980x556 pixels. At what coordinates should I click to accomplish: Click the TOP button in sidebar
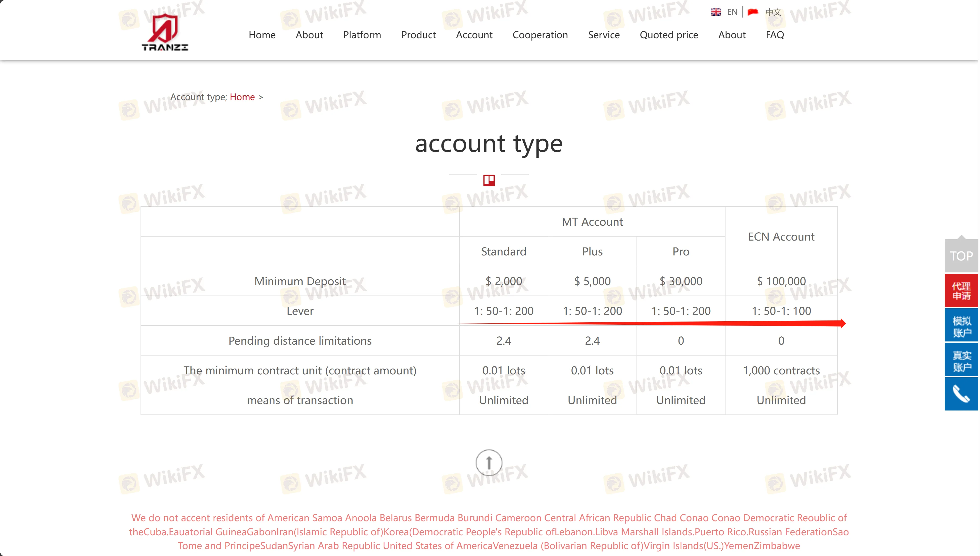961,255
